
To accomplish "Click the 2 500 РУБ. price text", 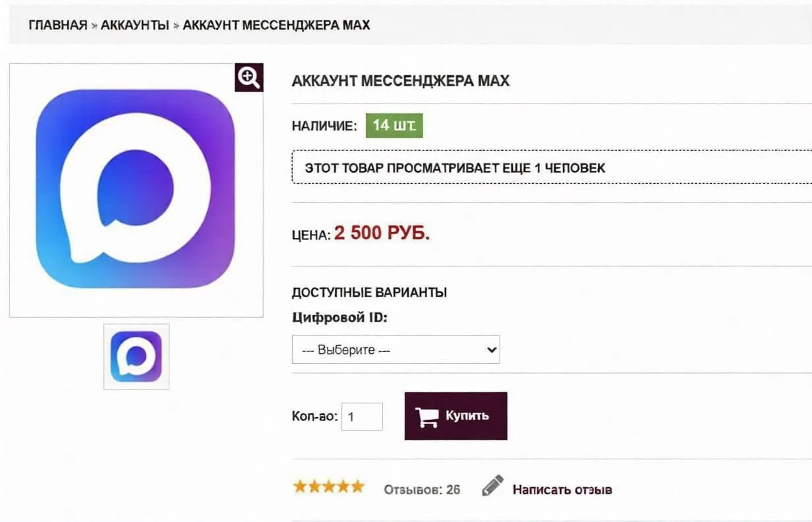I will pyautogui.click(x=382, y=233).
